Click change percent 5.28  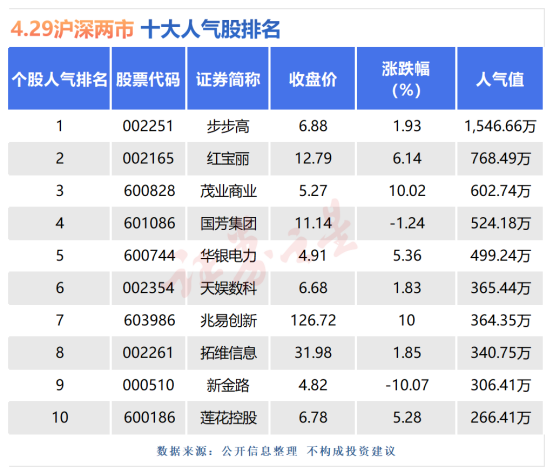tap(407, 417)
